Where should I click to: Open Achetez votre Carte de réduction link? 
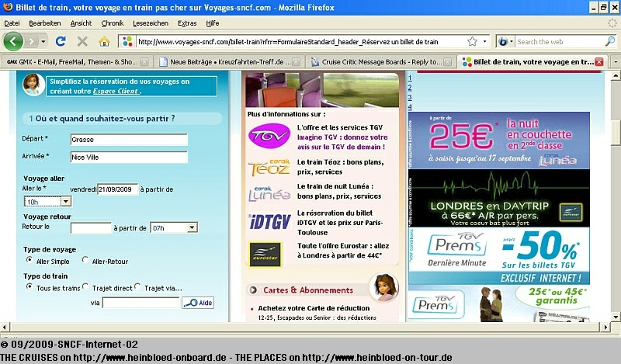click(x=314, y=308)
